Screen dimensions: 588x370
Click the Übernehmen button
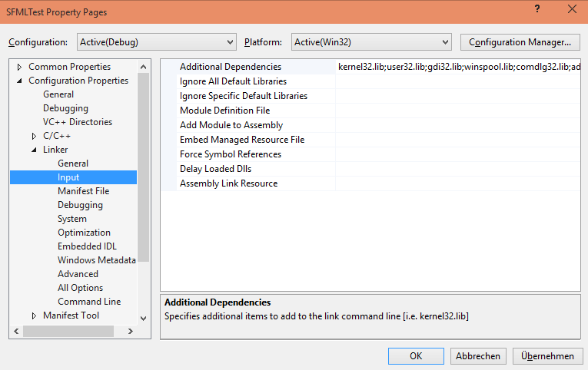point(546,355)
